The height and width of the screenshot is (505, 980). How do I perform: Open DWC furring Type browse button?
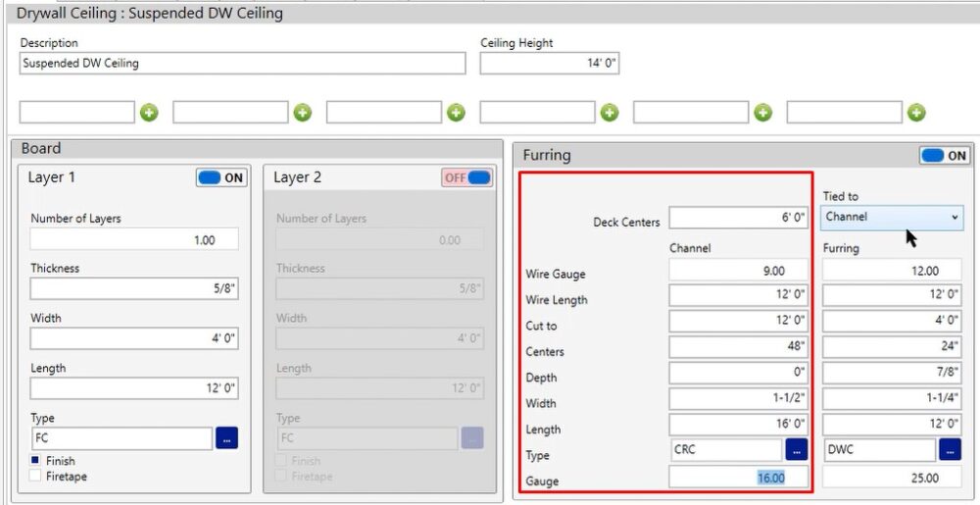(950, 450)
